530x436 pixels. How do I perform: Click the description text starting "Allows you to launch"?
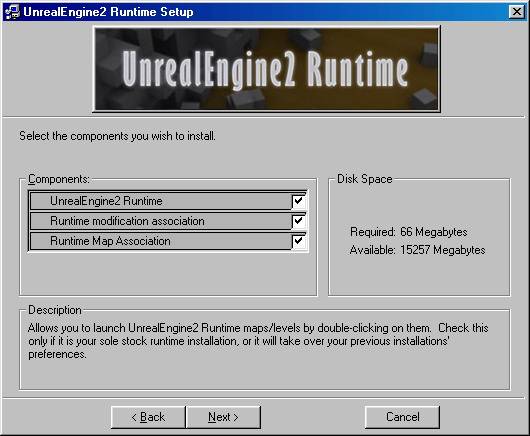(258, 341)
